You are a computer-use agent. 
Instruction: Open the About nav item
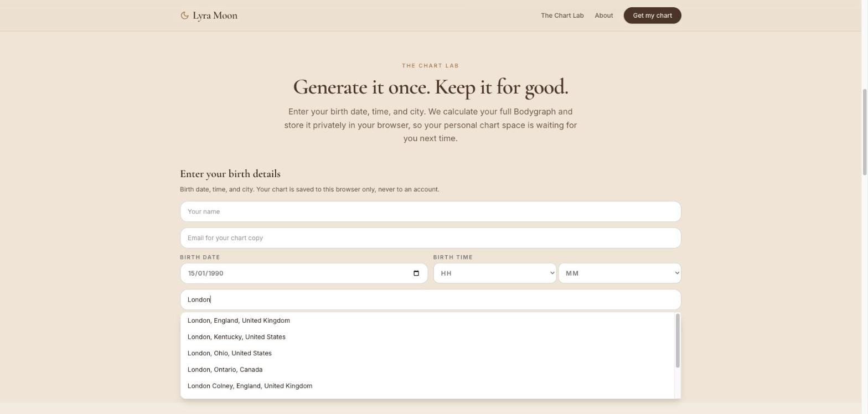pyautogui.click(x=603, y=15)
